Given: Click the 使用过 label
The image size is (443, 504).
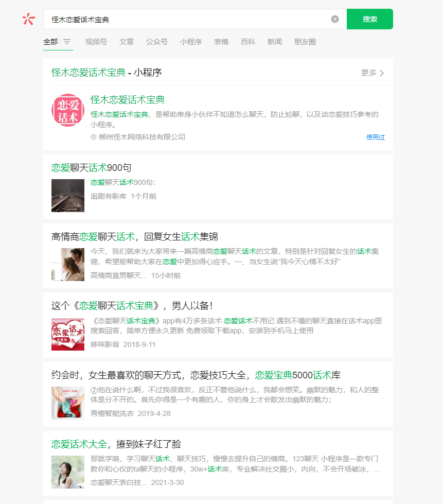Looking at the screenshot, I should tap(375, 137).
